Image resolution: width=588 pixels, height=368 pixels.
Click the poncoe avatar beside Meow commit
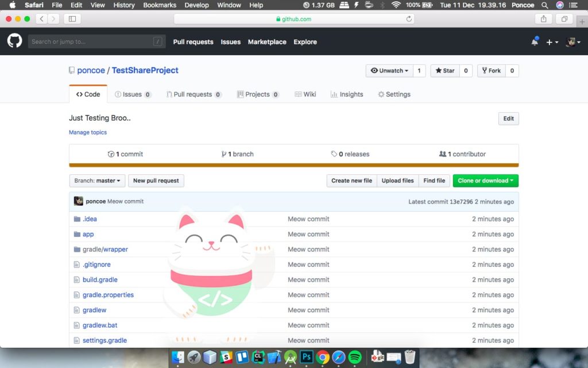point(78,201)
